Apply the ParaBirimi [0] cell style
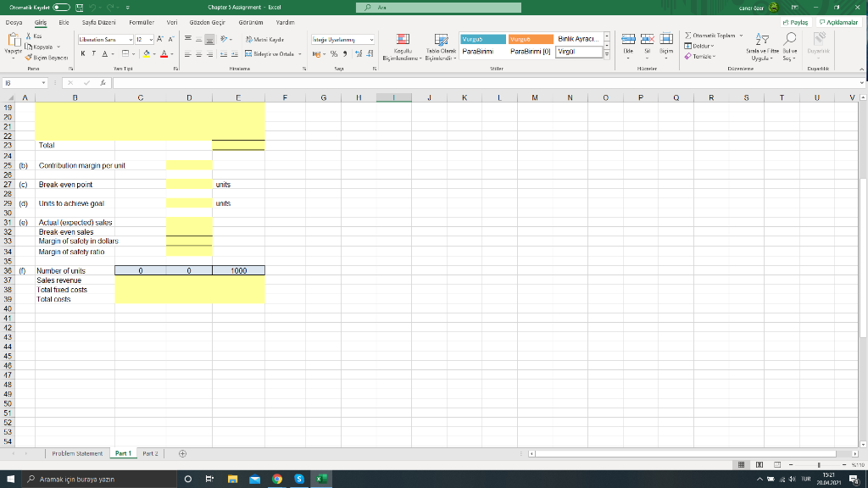The image size is (868, 488). coord(531,52)
